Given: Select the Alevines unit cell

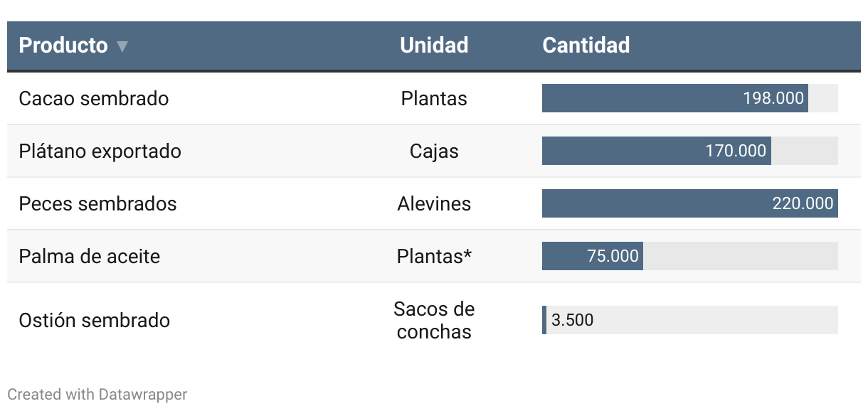Looking at the screenshot, I should [x=434, y=203].
